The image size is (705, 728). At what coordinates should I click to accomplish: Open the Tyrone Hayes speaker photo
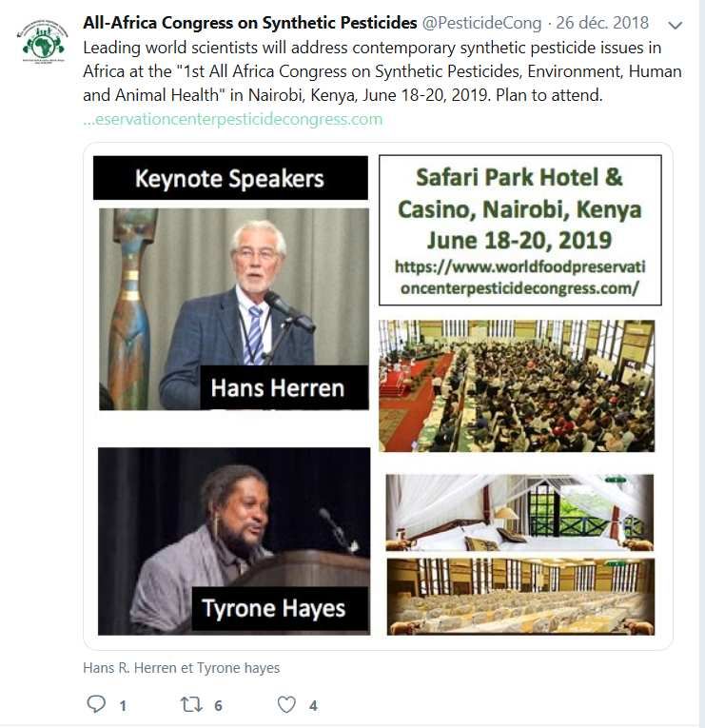(234, 541)
